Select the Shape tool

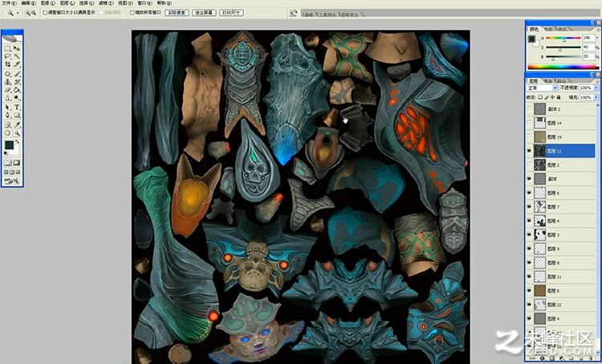pos(17,115)
